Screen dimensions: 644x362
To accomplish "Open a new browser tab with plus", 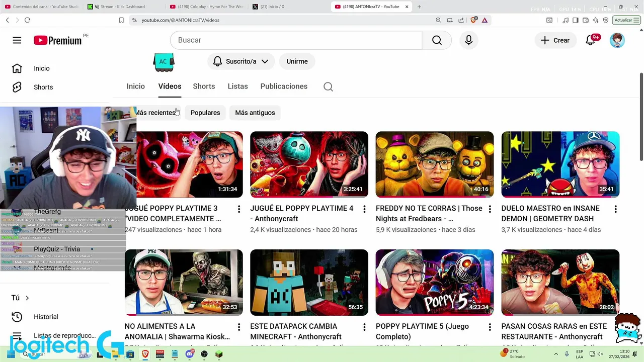I will 419,7.
